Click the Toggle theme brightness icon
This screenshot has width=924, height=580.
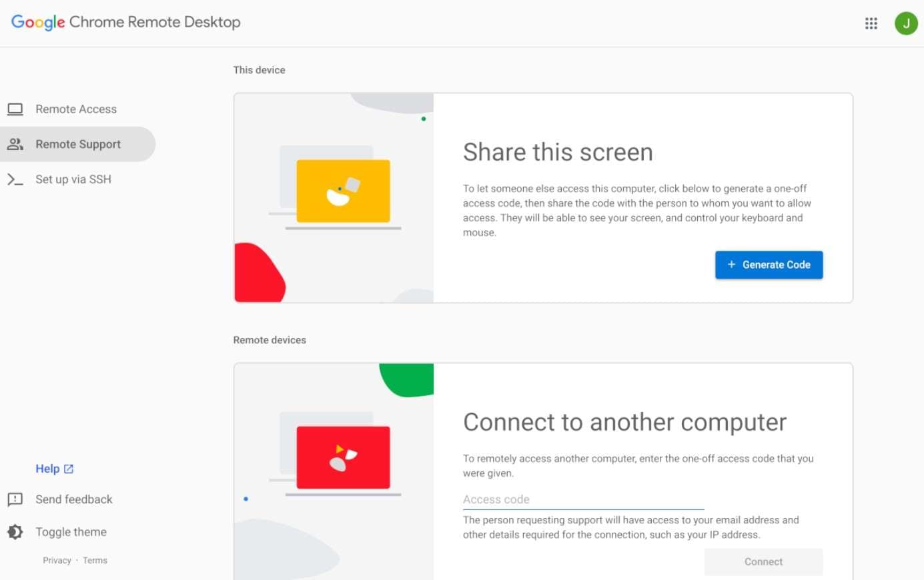(15, 532)
